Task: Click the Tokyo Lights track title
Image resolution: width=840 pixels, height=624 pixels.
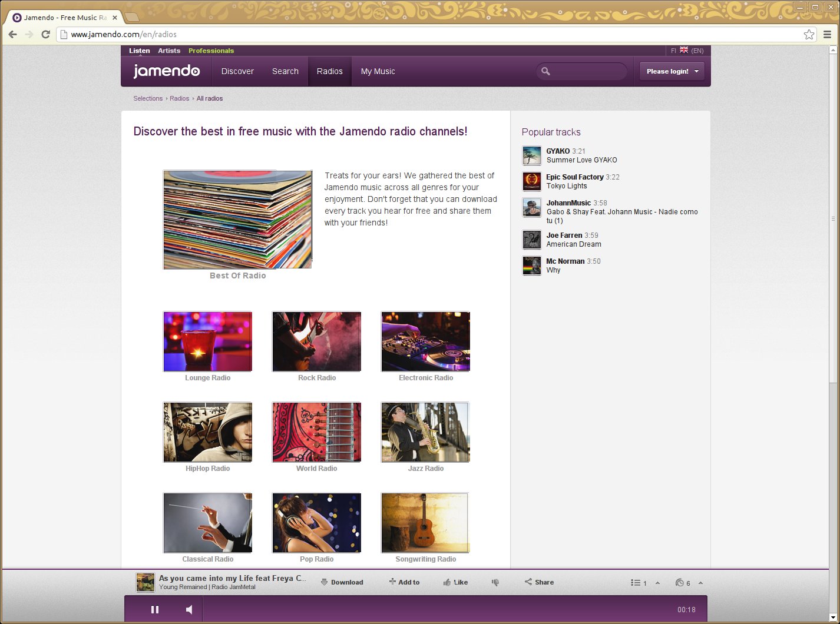Action: pyautogui.click(x=567, y=186)
